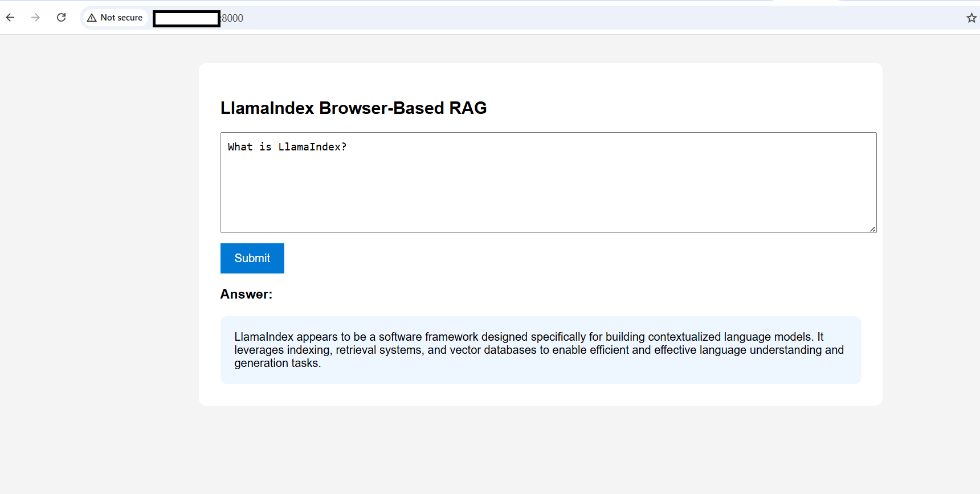Open the Not secure site info chip
Viewport: 980px width, 494px height.
coord(115,18)
